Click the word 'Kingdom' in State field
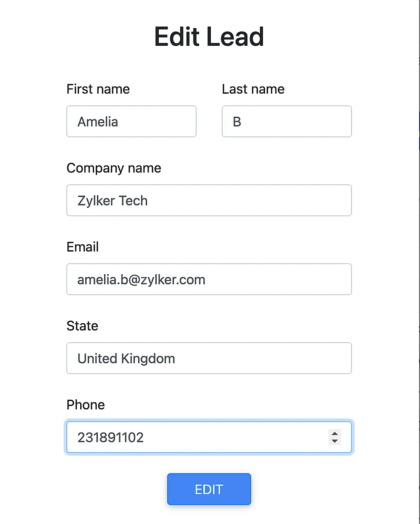 click(148, 359)
